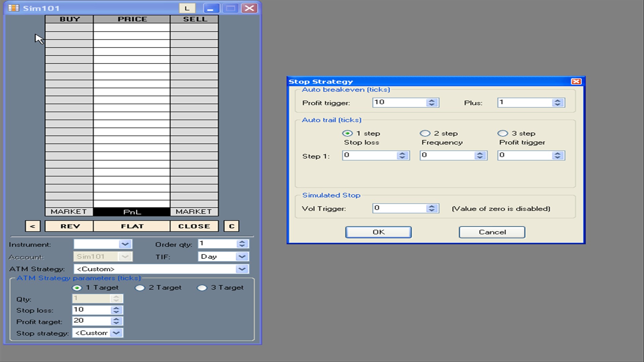This screenshot has width=644, height=362.
Task: Click the left arrow button beside REV
Action: pos(33,226)
